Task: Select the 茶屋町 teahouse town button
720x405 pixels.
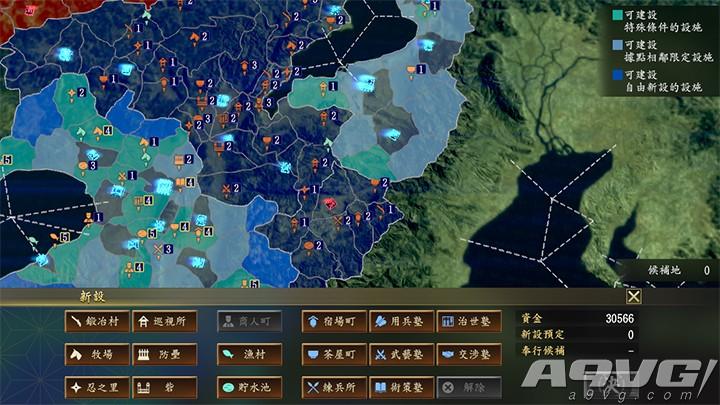Action: coord(334,354)
